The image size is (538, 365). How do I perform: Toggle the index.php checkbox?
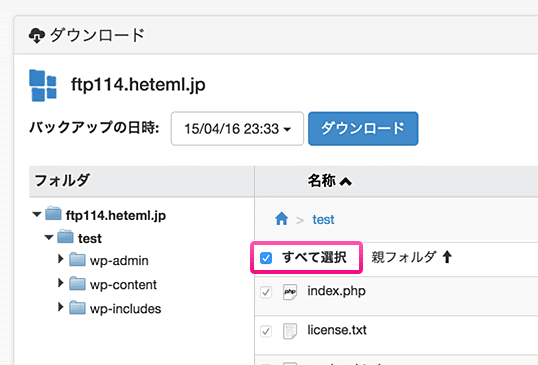point(266,292)
